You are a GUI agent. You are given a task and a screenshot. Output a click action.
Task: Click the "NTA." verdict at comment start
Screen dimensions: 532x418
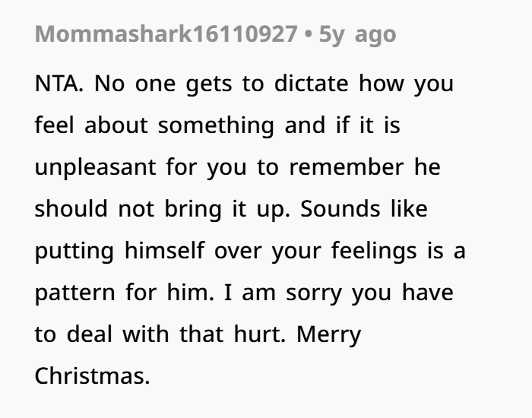[x=59, y=84]
